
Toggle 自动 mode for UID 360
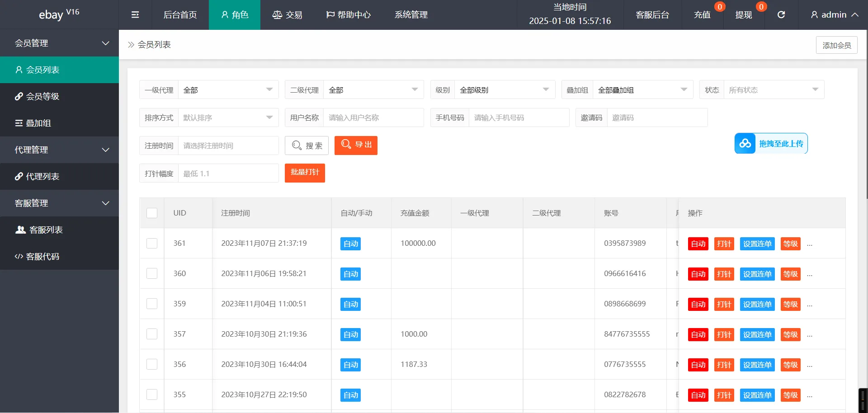tap(350, 274)
